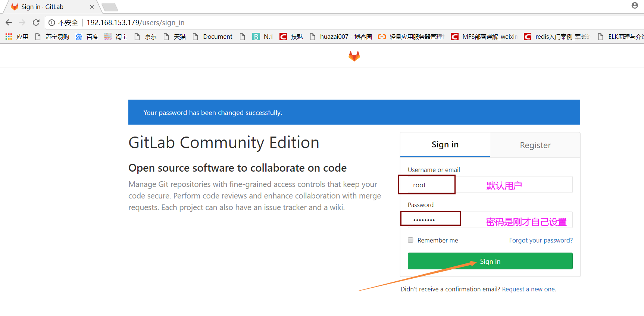Click the address bar URL
This screenshot has height=316, width=644.
coord(135,22)
